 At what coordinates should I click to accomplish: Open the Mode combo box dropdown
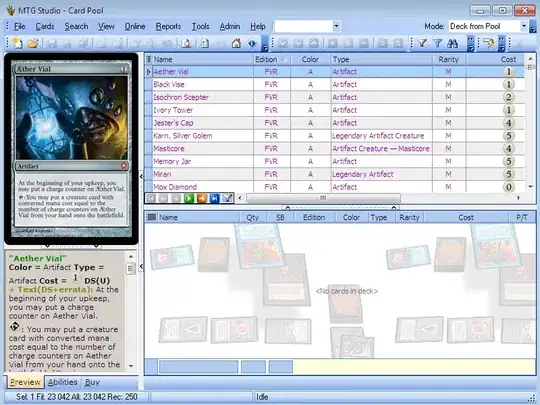pyautogui.click(x=524, y=26)
